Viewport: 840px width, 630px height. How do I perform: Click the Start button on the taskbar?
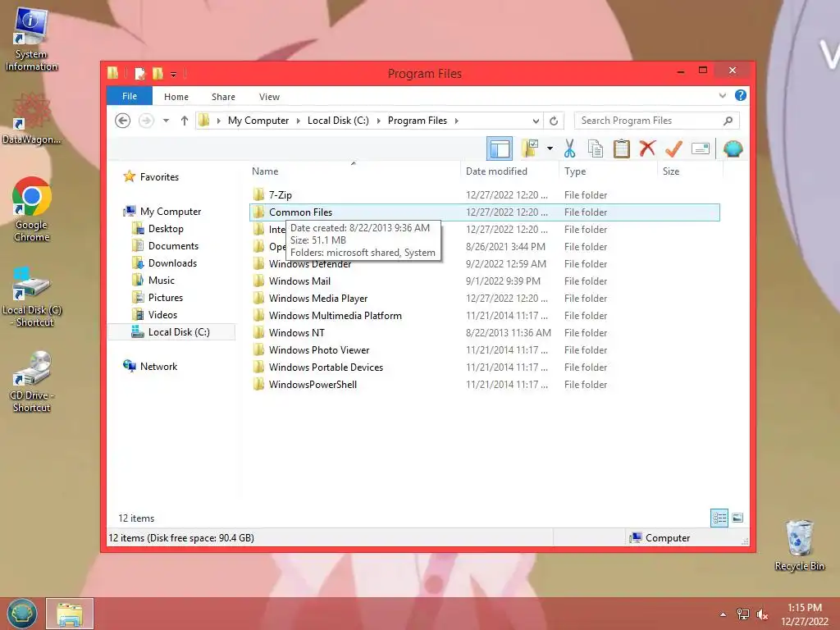point(22,614)
